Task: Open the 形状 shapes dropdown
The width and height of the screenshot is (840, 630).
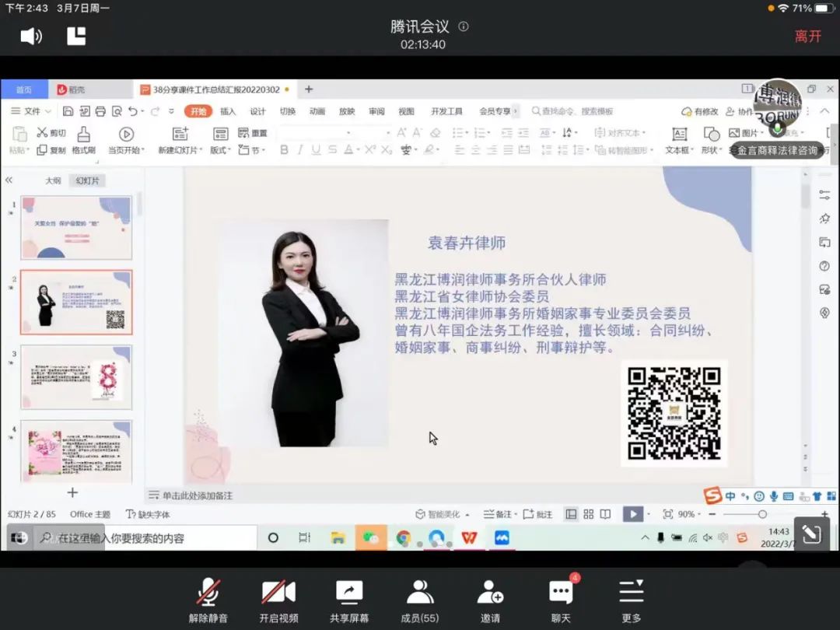Action: 712,140
